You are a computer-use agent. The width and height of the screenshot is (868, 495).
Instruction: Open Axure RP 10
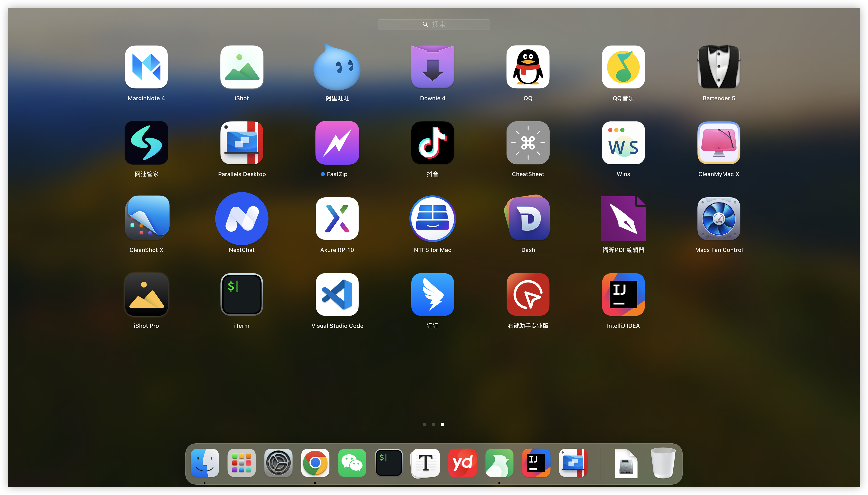(337, 219)
